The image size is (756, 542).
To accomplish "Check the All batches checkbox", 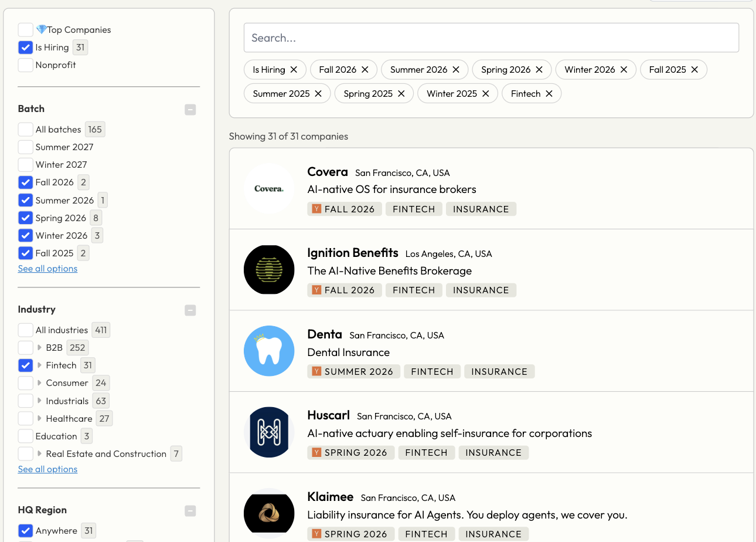I will (x=25, y=130).
